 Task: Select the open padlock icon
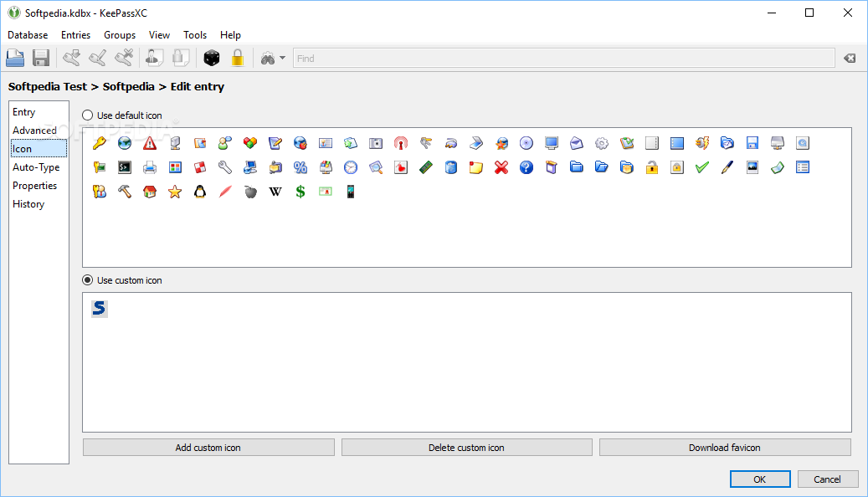click(x=651, y=167)
